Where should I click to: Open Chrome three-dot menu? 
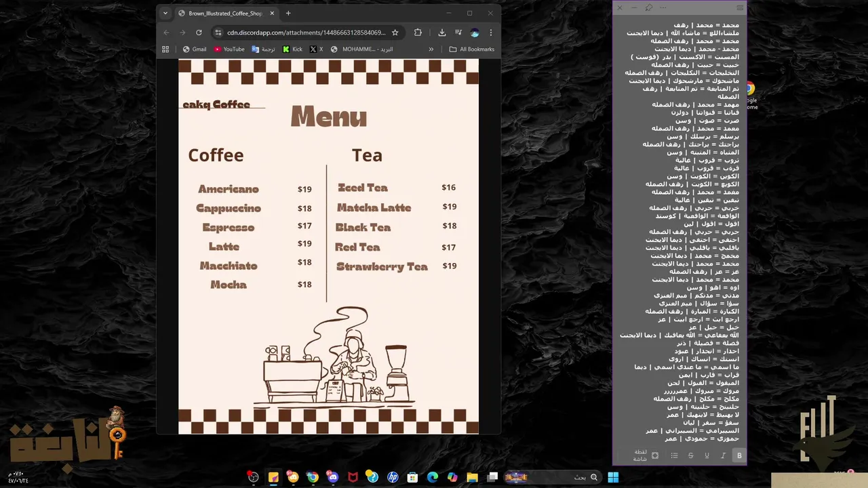[491, 33]
